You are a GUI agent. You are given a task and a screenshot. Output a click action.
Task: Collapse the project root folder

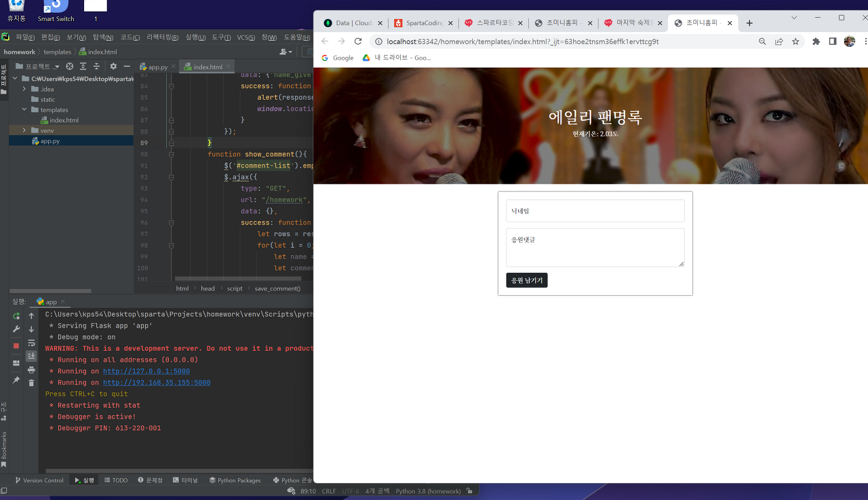click(x=16, y=79)
